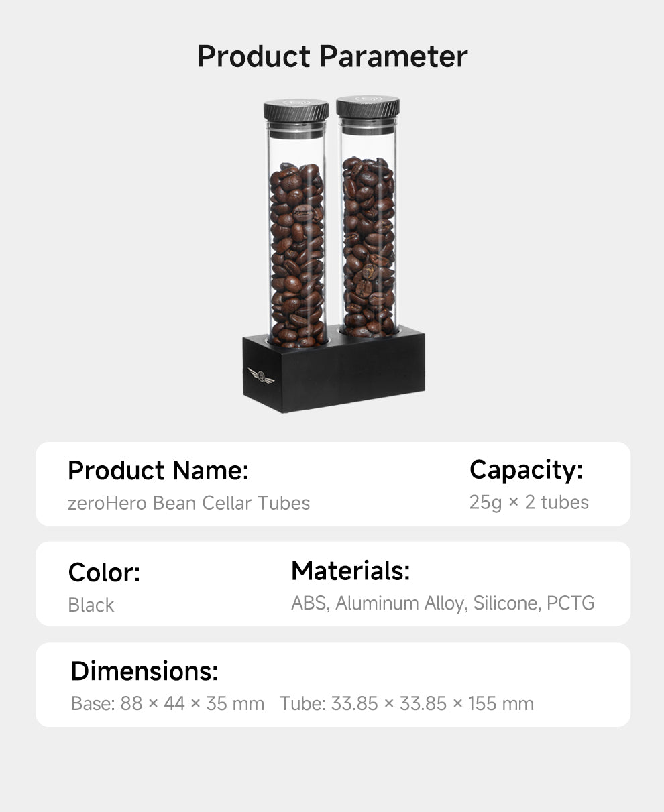Select the left tube's black lid
The height and width of the screenshot is (812, 664).
296,111
